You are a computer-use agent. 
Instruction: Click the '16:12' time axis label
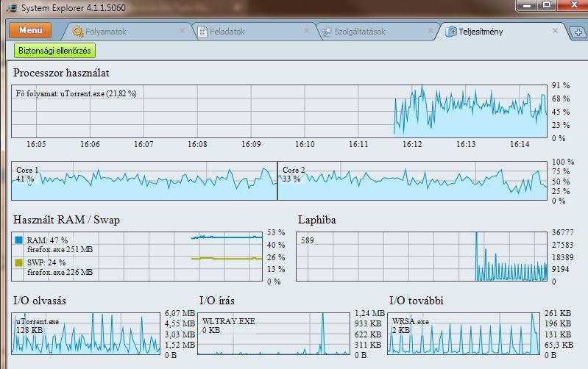pyautogui.click(x=412, y=144)
